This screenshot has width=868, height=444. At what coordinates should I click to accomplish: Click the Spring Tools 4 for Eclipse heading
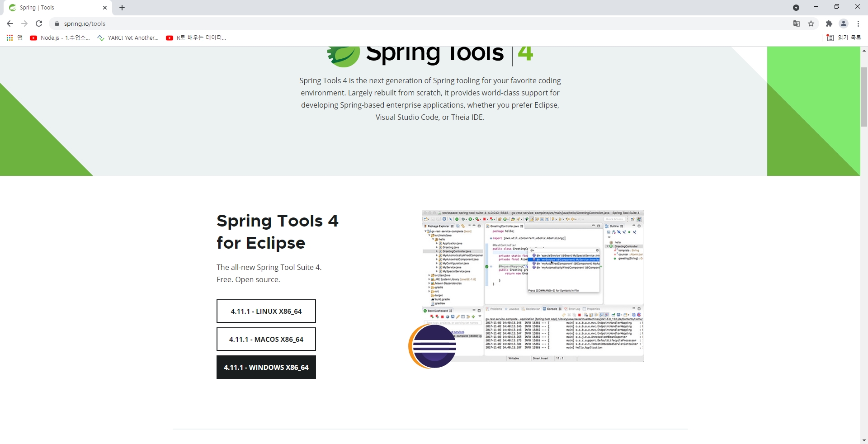pyautogui.click(x=278, y=231)
